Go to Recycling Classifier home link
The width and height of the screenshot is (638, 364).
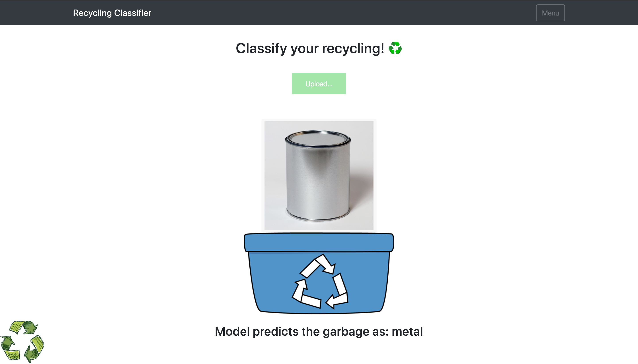pos(112,13)
